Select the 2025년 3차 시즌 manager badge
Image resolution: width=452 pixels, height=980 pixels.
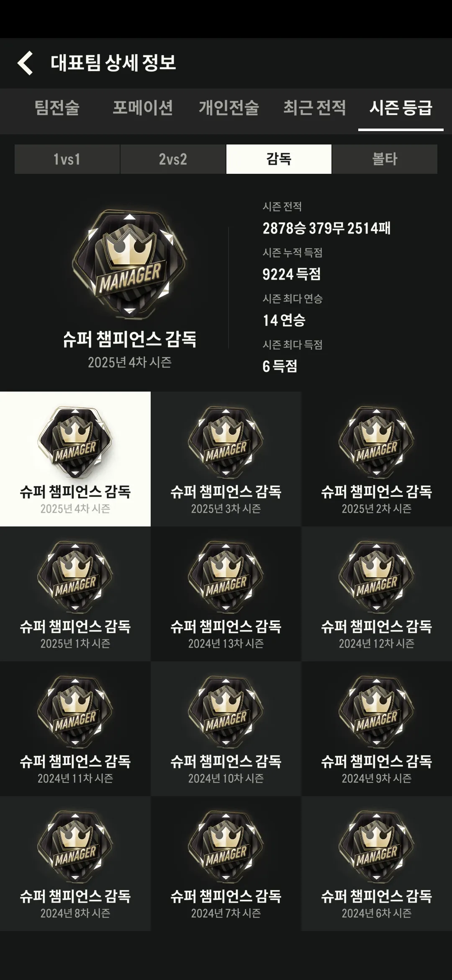coord(226,459)
